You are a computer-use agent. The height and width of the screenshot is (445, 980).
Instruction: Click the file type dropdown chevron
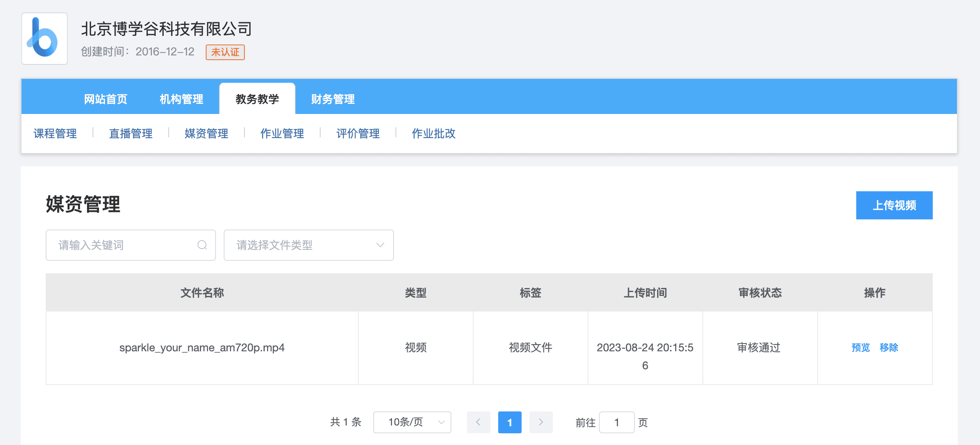point(380,245)
